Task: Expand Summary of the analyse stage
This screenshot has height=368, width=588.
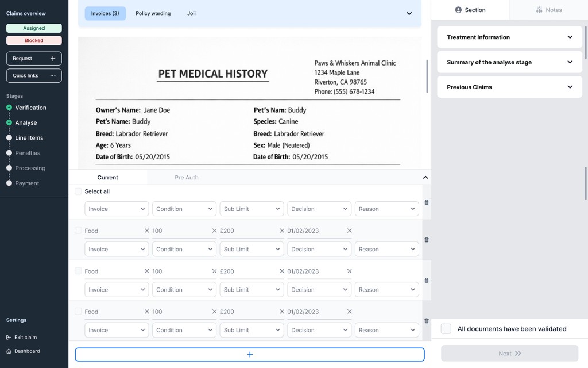Action: pyautogui.click(x=510, y=62)
